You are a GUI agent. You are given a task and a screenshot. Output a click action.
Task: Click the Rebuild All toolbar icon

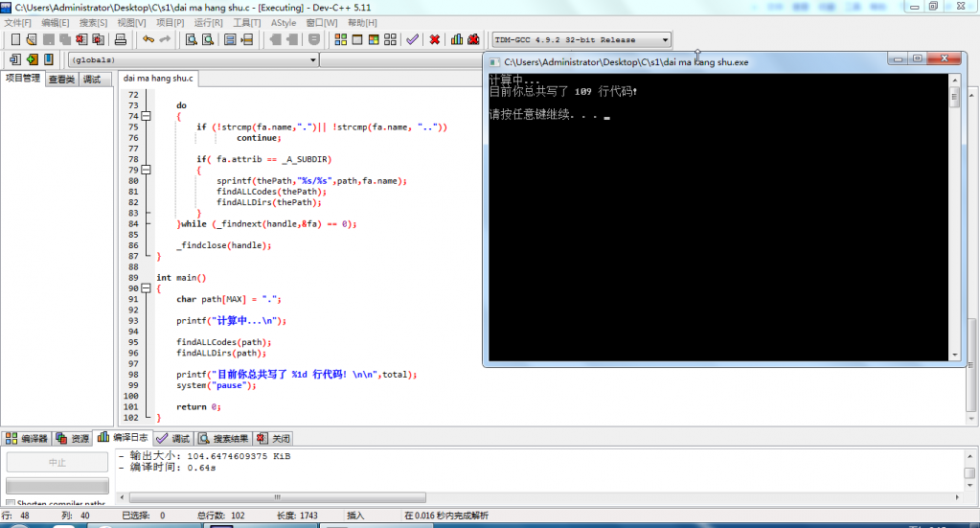[390, 39]
